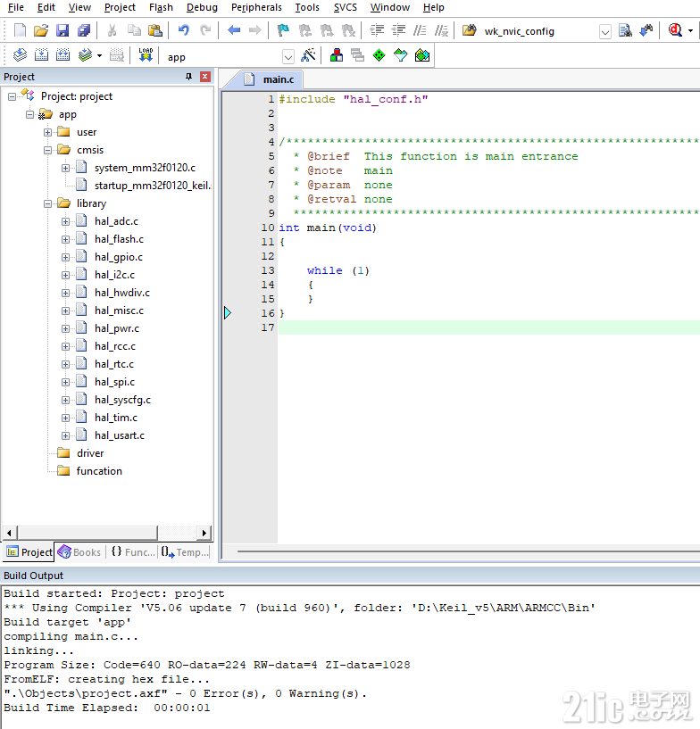Cut selection using scissors icon
Image resolution: width=700 pixels, height=729 pixels.
(112, 30)
